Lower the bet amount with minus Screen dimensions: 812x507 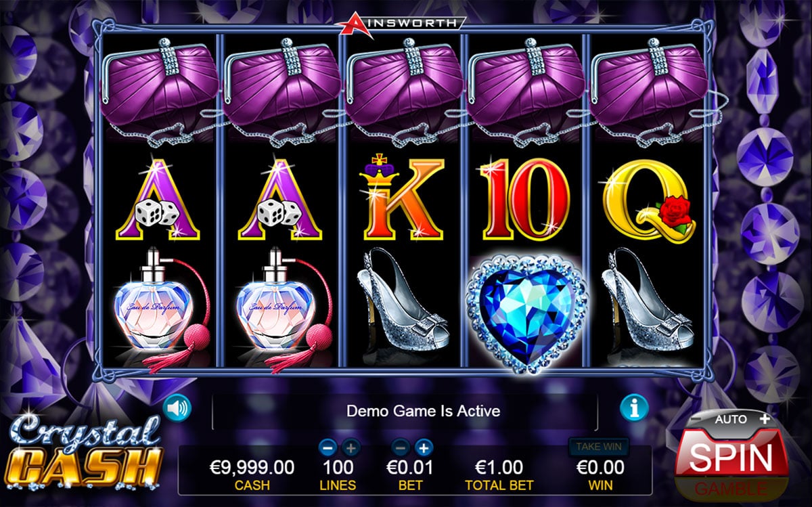click(401, 447)
